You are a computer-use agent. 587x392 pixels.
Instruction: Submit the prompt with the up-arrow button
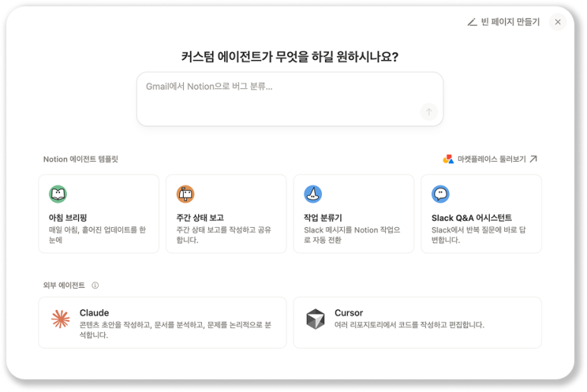(428, 112)
